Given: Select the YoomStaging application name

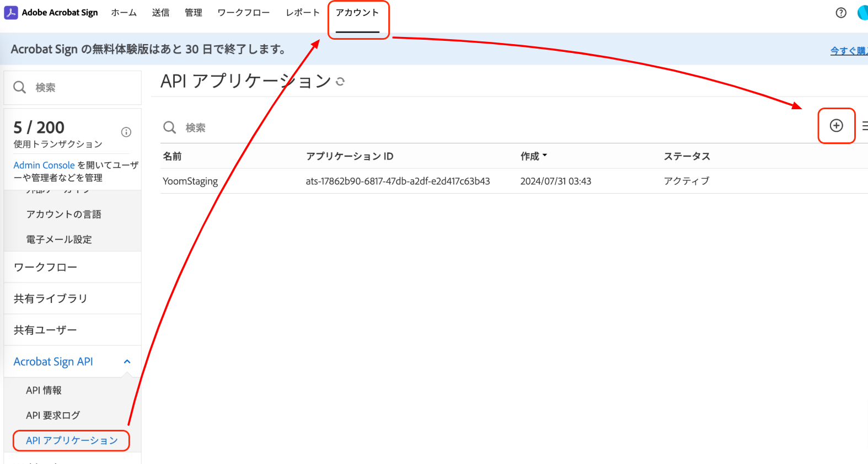Looking at the screenshot, I should coord(190,181).
